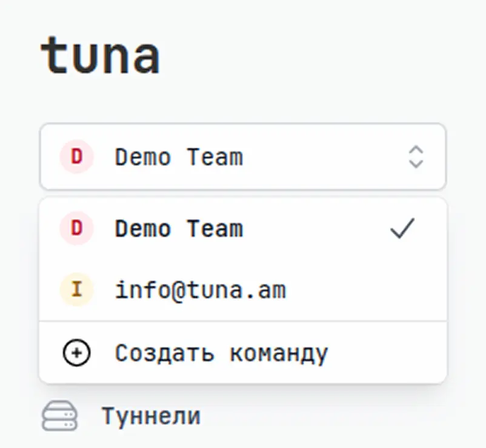Image resolution: width=486 pixels, height=448 pixels.
Task: Select the Demo Team avatar in the dropdown list
Action: (x=75, y=228)
